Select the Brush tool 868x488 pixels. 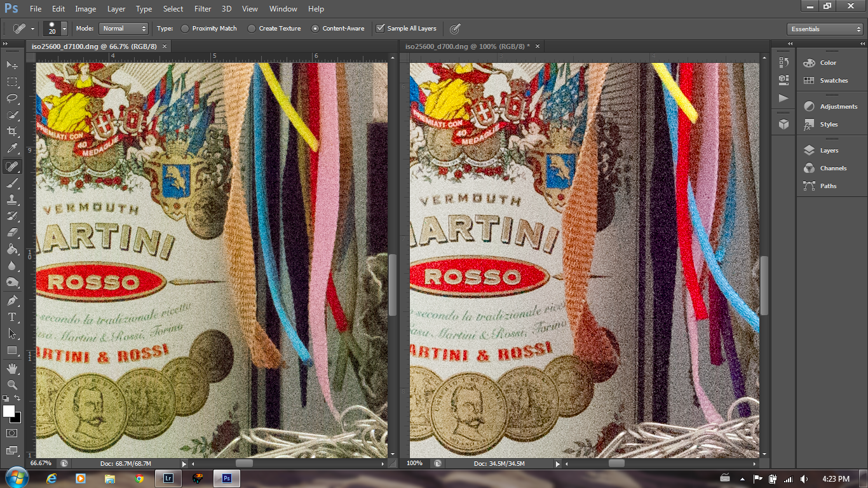pyautogui.click(x=12, y=183)
